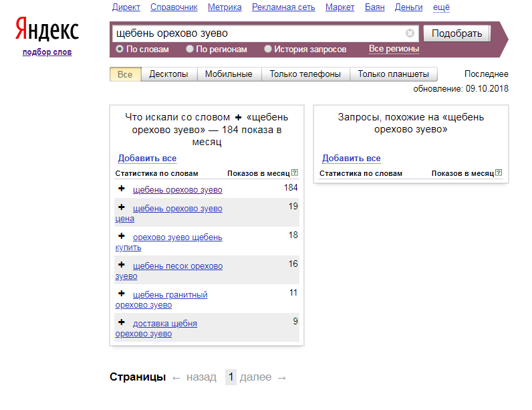
Task: Click the 'Подобрать' button
Action: [x=456, y=33]
